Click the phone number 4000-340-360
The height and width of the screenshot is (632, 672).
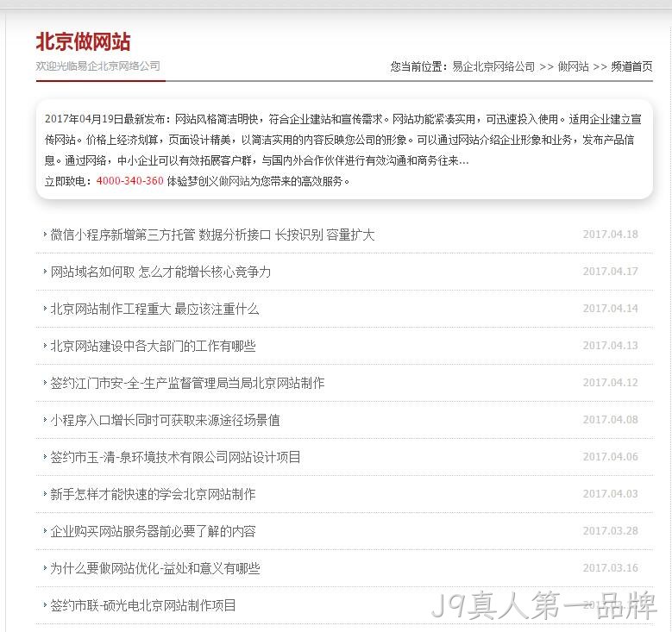pyautogui.click(x=130, y=181)
